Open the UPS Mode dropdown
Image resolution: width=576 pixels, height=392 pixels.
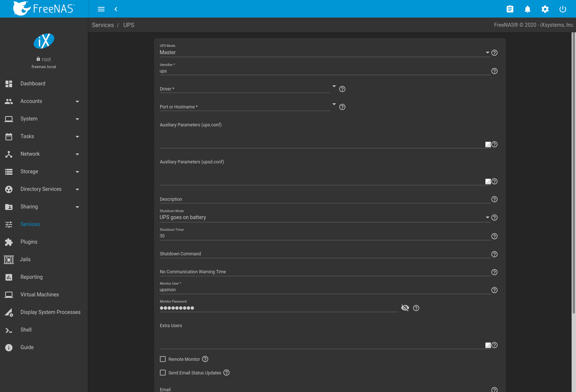323,53
